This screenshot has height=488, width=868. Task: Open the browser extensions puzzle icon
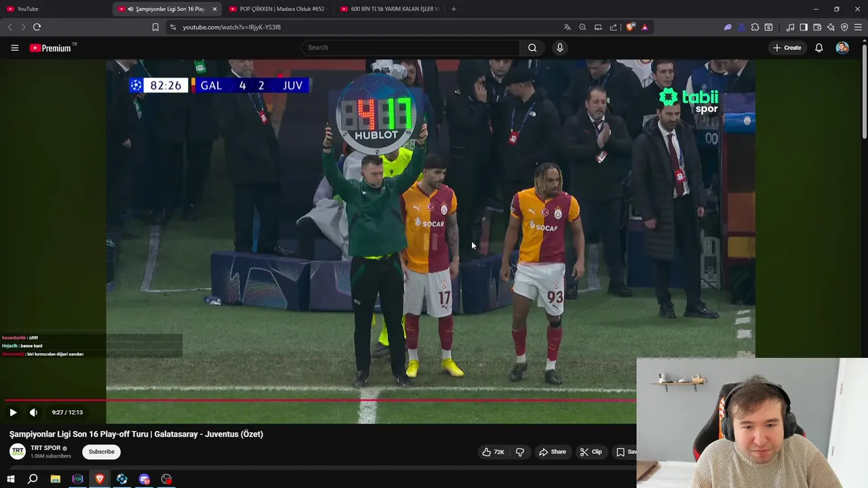(x=755, y=27)
